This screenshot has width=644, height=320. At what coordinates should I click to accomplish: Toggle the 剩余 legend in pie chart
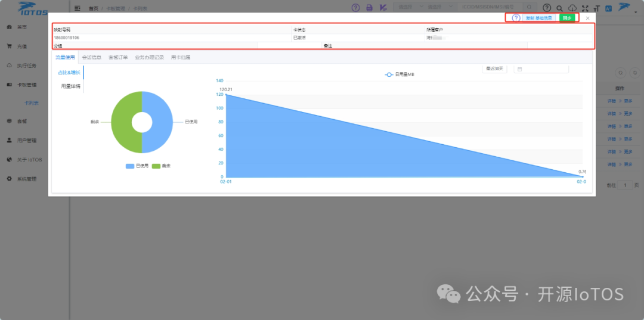161,166
